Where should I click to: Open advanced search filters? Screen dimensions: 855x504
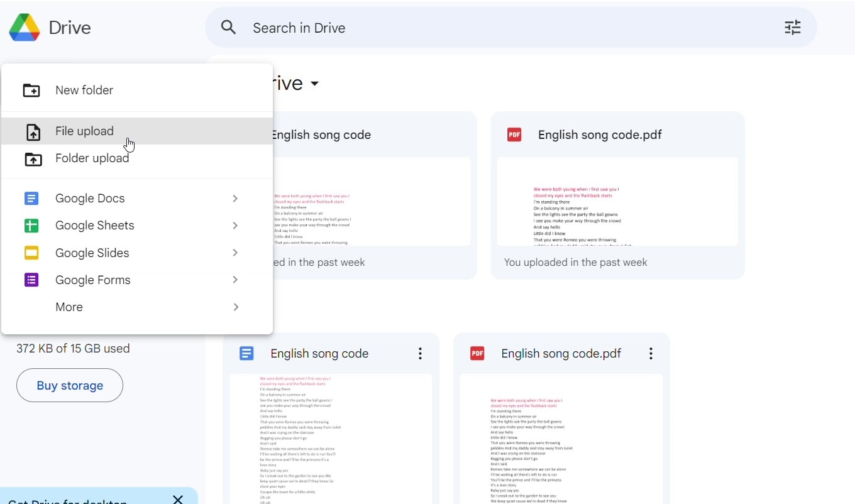793,28
